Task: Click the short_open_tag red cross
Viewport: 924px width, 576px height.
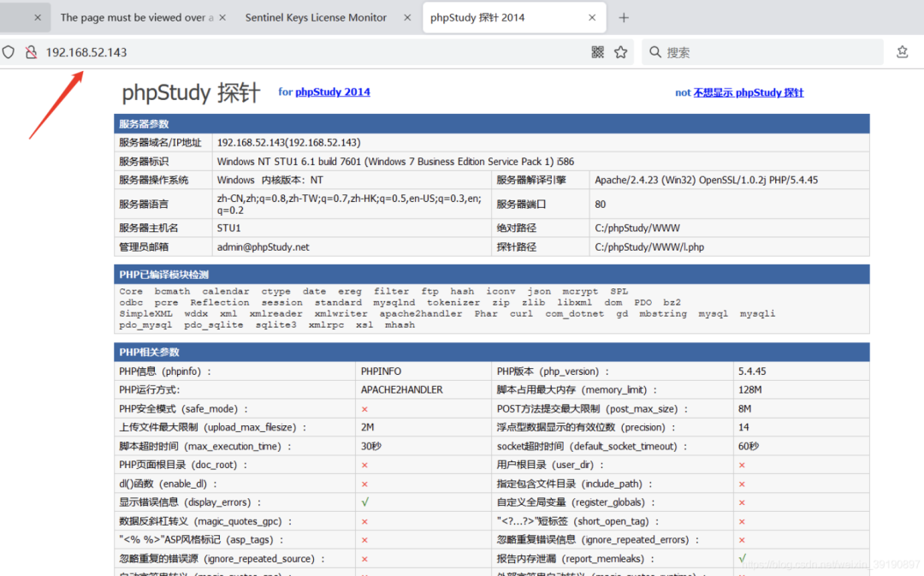Action: tap(741, 522)
